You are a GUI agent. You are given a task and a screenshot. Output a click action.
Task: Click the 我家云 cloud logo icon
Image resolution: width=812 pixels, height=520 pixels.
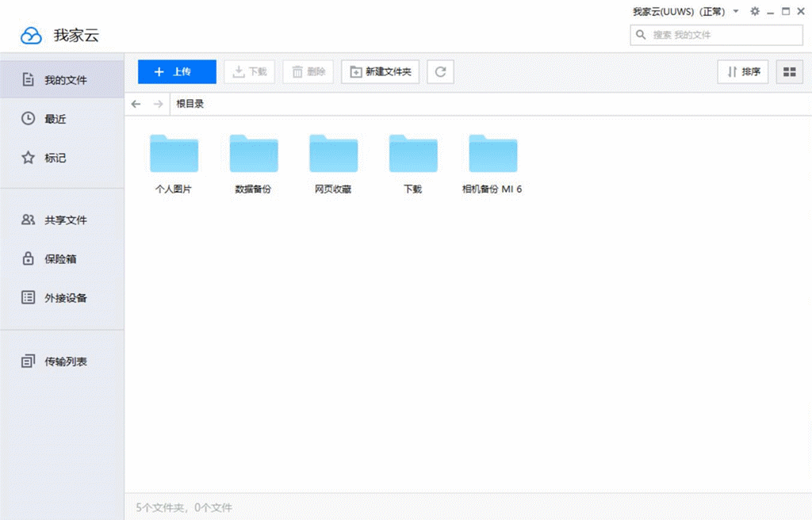click(x=31, y=36)
